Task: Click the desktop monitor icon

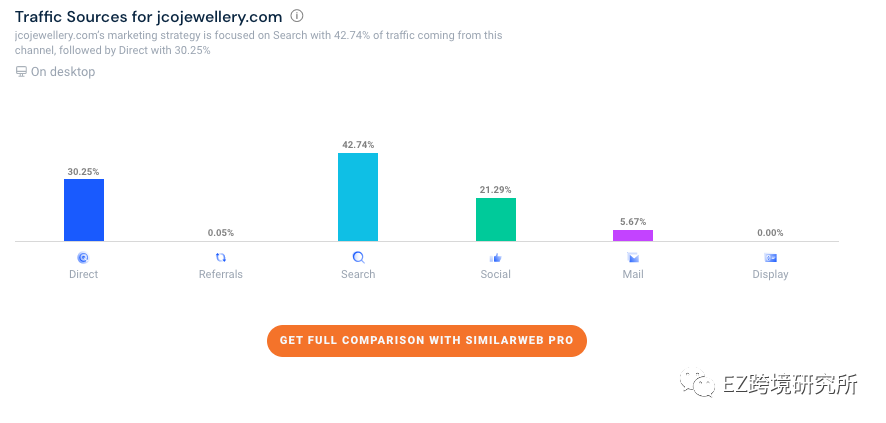Action: (21, 72)
